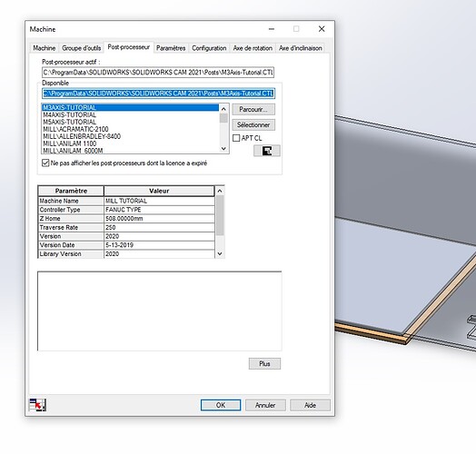Image resolution: width=476 pixels, height=454 pixels.
Task: Click the Annuler button
Action: (265, 405)
